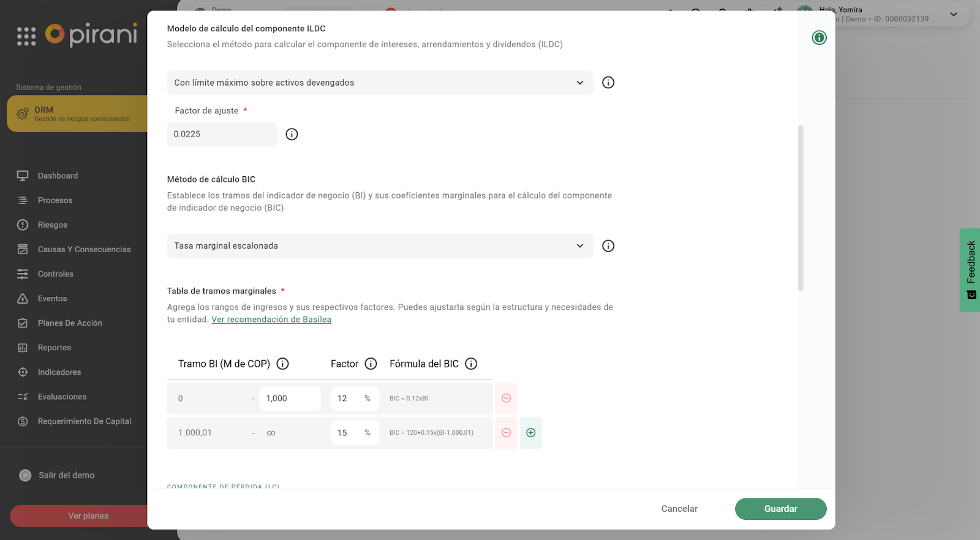The image size is (980, 540).
Task: Remove the first tramo row 0–1,000
Action: (506, 399)
